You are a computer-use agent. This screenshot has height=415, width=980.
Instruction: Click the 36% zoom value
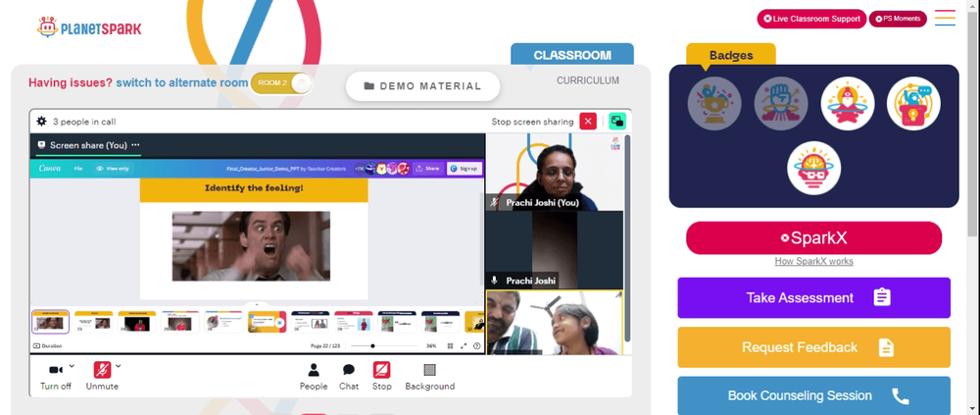(431, 345)
